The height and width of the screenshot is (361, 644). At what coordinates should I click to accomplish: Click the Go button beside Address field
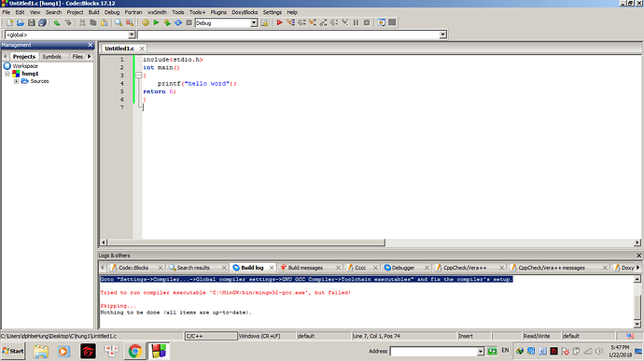492,351
